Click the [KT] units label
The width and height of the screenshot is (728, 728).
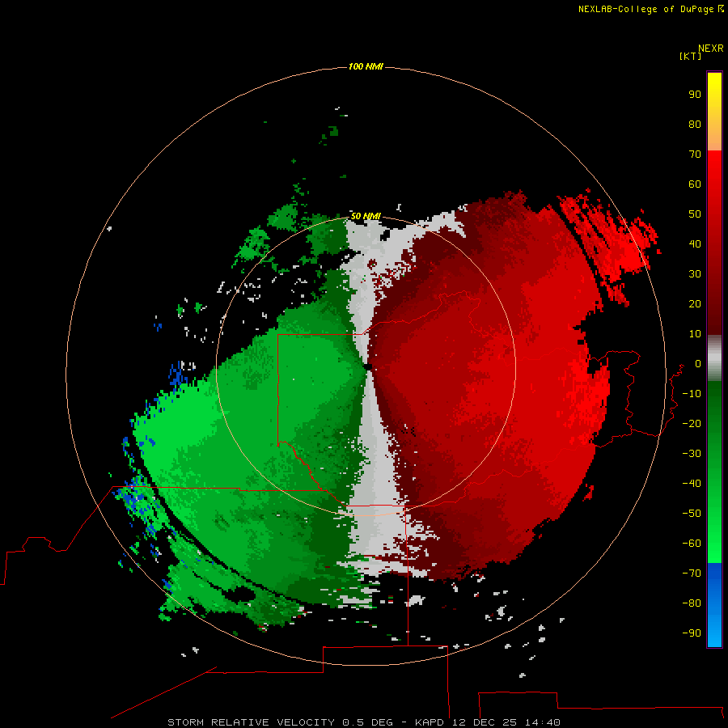(x=690, y=56)
